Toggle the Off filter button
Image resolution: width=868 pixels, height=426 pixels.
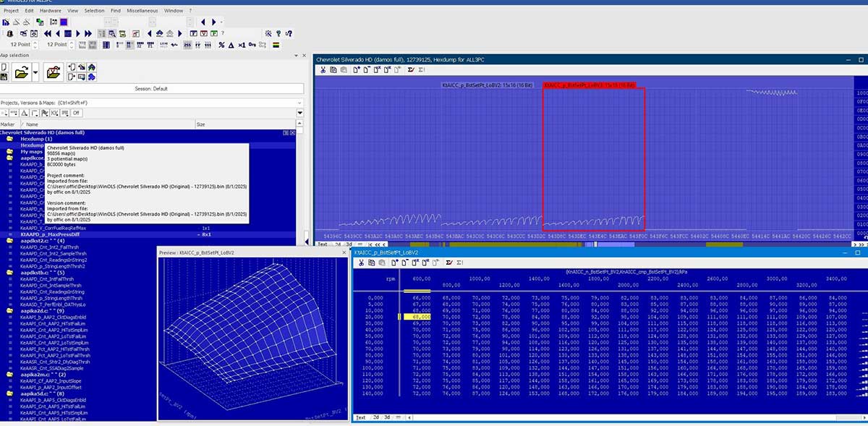click(76, 113)
